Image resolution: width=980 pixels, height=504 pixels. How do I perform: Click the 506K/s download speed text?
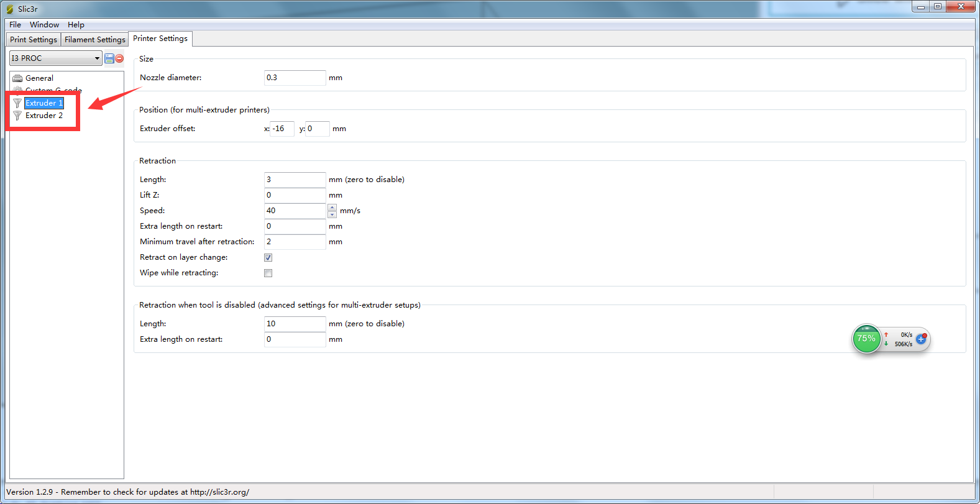(x=904, y=344)
